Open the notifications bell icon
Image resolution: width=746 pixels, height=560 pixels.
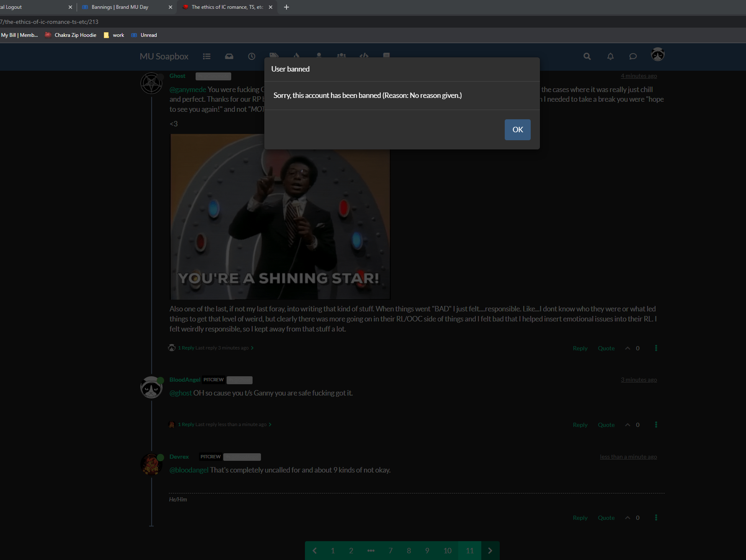tap(610, 57)
